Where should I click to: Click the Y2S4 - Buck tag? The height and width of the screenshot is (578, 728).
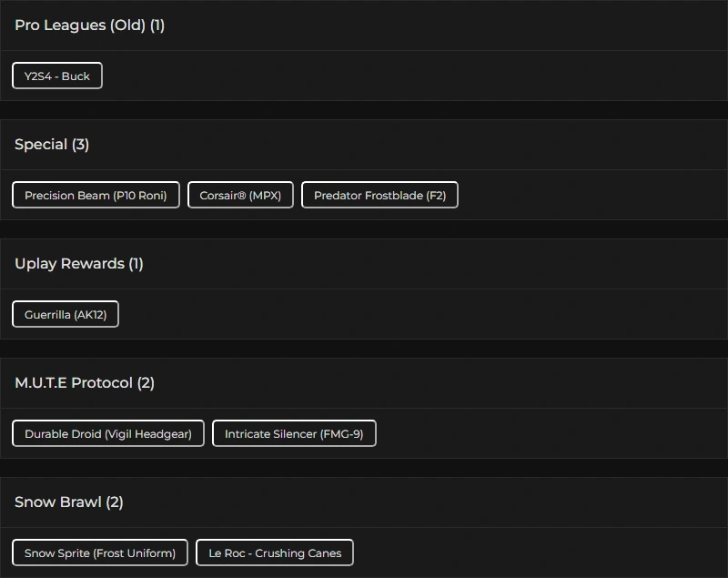click(x=57, y=76)
